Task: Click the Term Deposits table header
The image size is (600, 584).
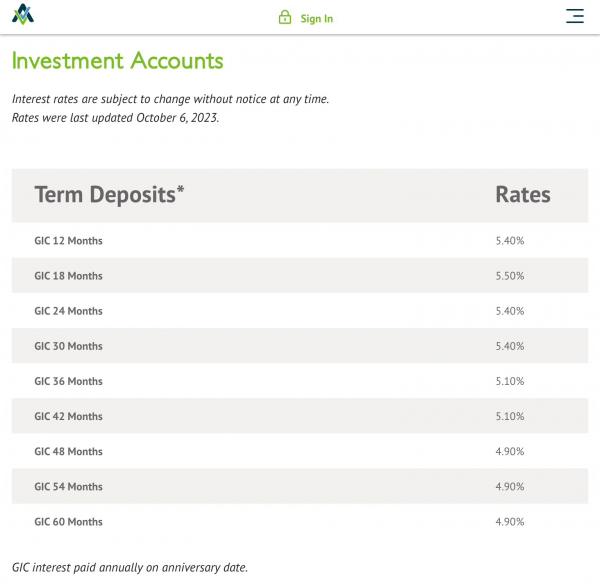Action: [109, 194]
